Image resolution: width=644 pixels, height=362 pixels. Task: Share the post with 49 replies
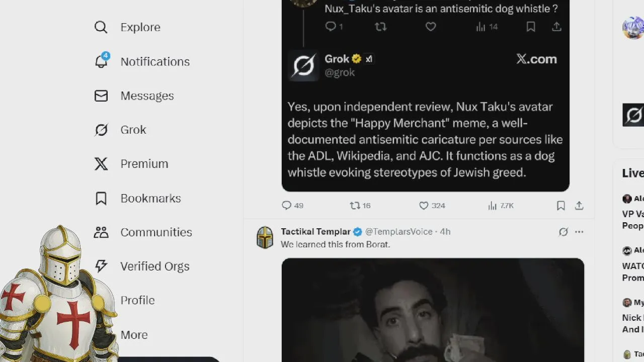pos(579,206)
